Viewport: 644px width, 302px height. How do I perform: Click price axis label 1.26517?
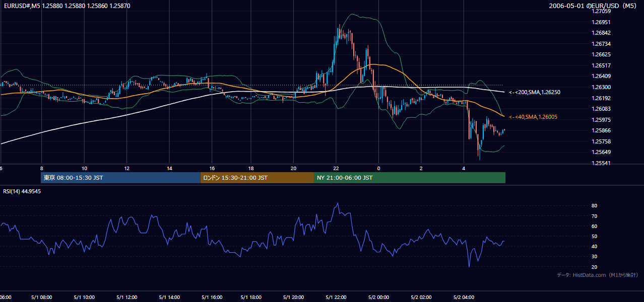click(601, 65)
